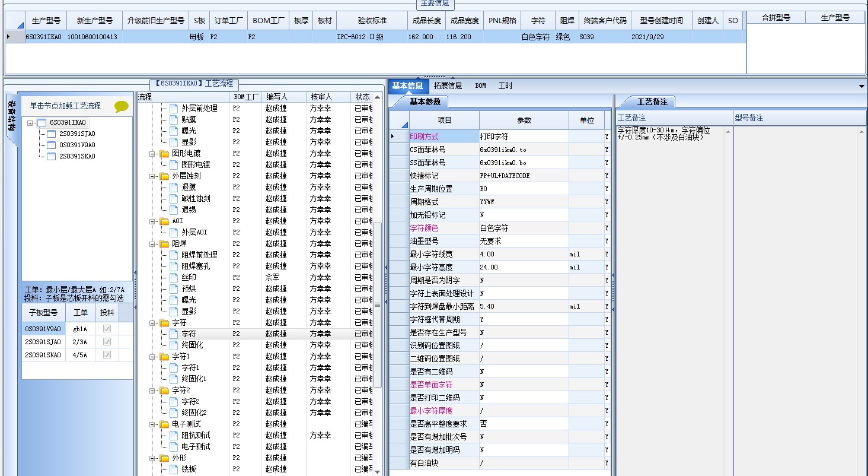Collapse the 字符 process group
The image size is (868, 476).
click(153, 322)
